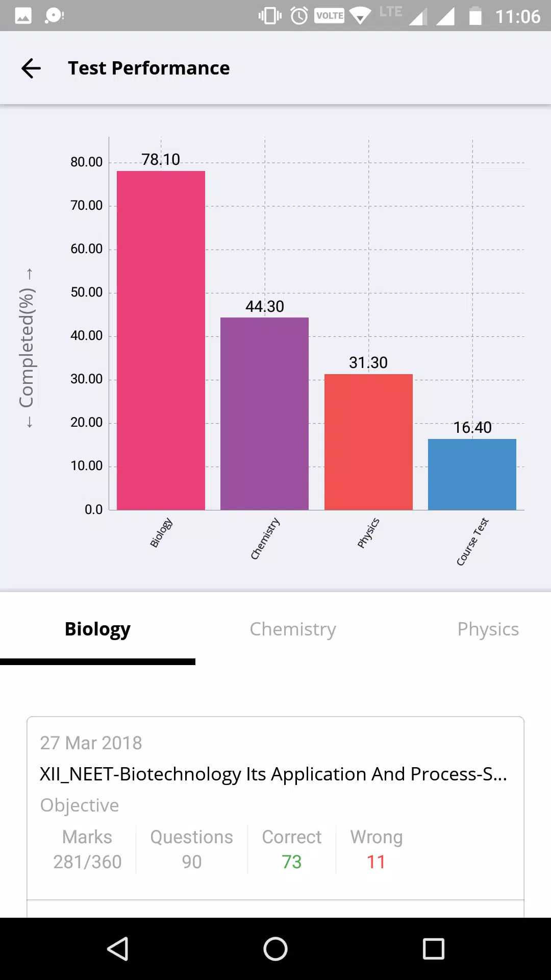Tap the Correct count 73
This screenshot has height=980, width=551.
tap(292, 862)
